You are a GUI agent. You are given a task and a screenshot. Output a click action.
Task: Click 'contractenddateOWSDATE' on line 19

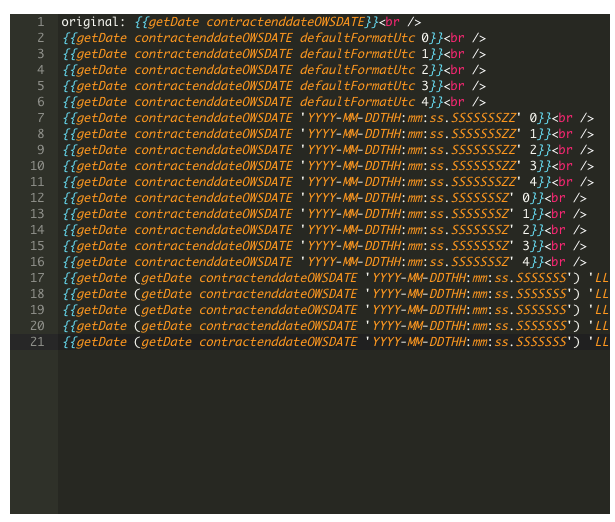(x=278, y=310)
